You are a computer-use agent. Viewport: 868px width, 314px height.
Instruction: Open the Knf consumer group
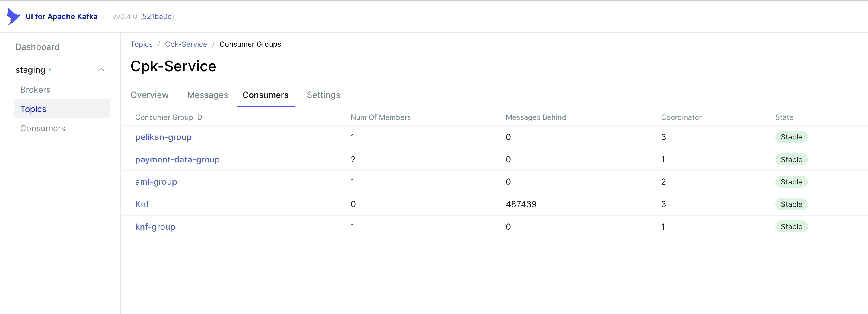(142, 204)
